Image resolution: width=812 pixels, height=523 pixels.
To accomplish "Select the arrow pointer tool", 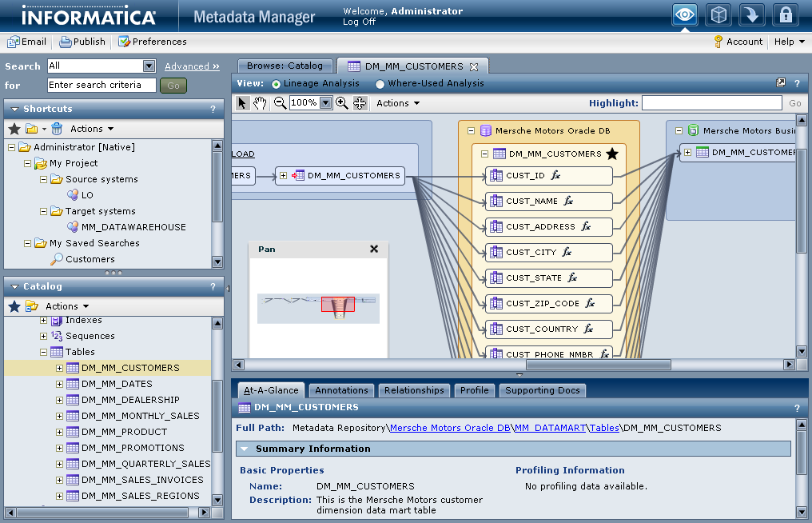I will (243, 103).
